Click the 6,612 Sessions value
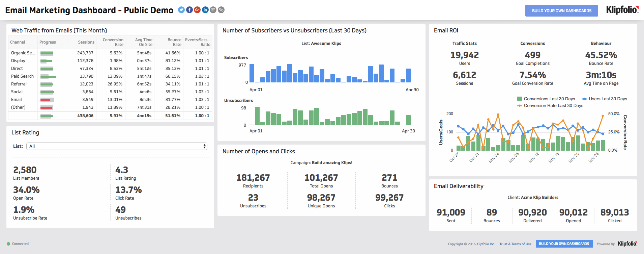This screenshot has width=644, height=254. pos(465,75)
